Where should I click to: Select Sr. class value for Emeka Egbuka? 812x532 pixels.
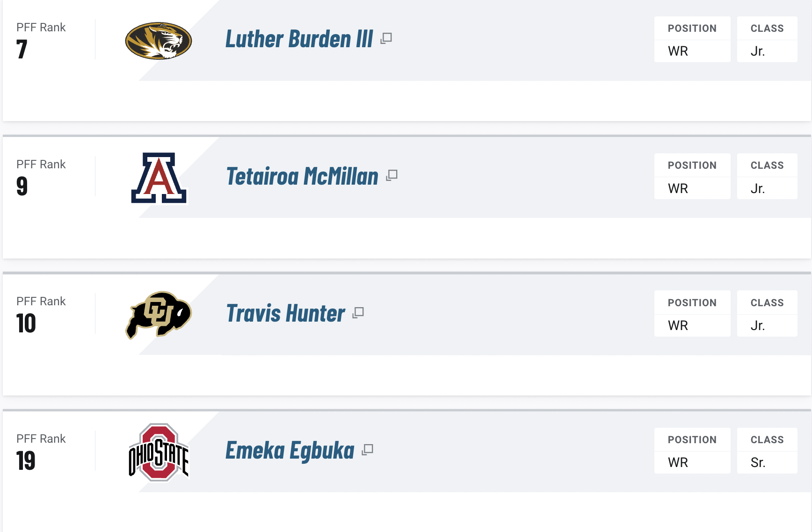758,462
